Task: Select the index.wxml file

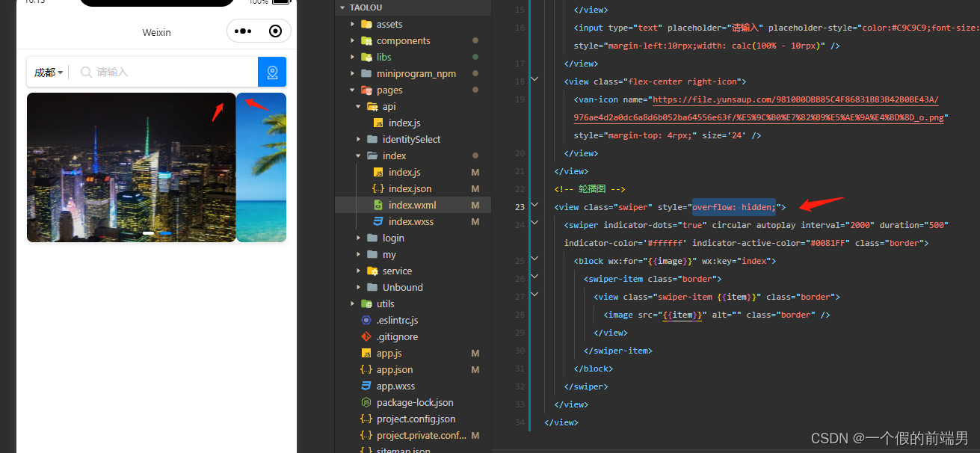Action: coord(412,205)
